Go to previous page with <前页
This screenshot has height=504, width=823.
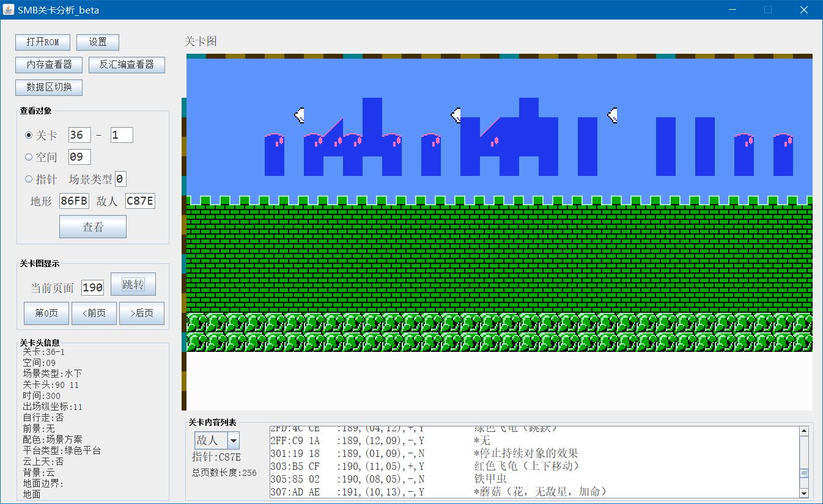pyautogui.click(x=94, y=313)
